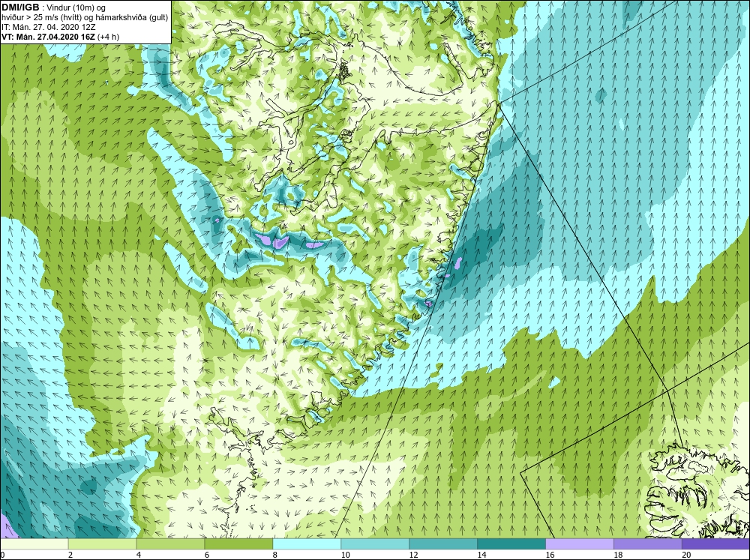
Task: Click the 8-10 m/s light cyan legend swatch
Action: coord(307,544)
